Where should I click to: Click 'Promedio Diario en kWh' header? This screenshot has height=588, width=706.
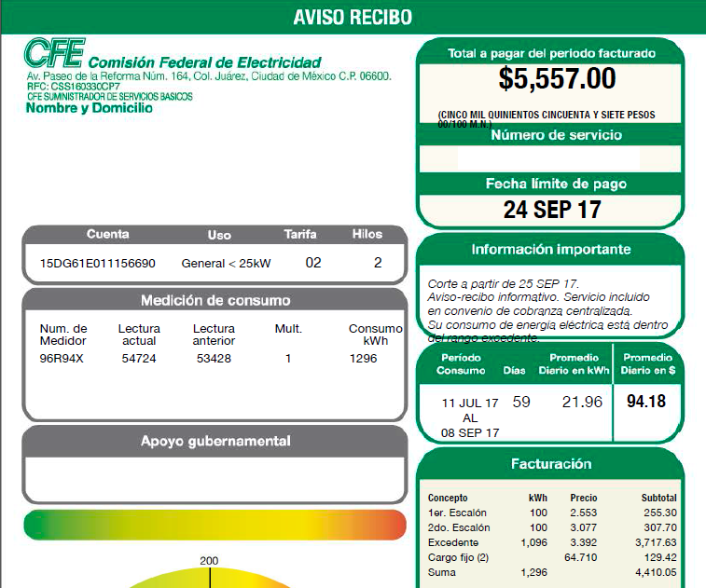[x=574, y=364]
